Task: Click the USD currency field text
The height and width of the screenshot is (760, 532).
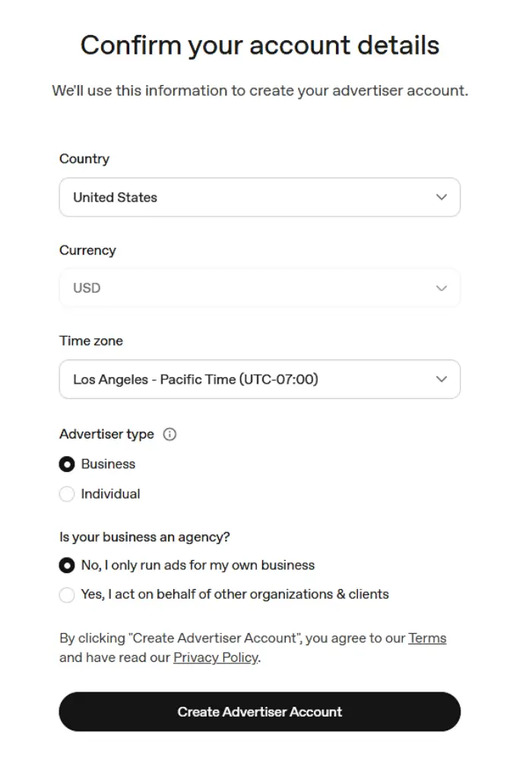Action: pos(87,288)
